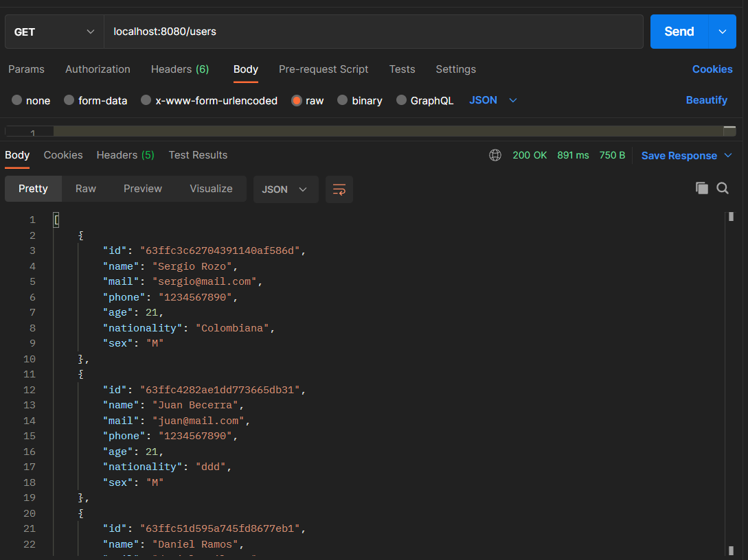Image resolution: width=748 pixels, height=560 pixels.
Task: Choose the form-data body option
Action: pyautogui.click(x=67, y=100)
